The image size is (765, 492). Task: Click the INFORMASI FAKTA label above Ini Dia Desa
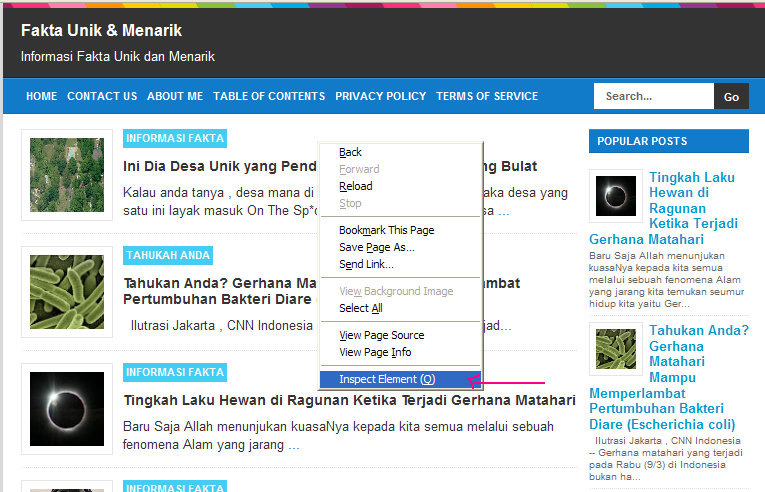[175, 139]
